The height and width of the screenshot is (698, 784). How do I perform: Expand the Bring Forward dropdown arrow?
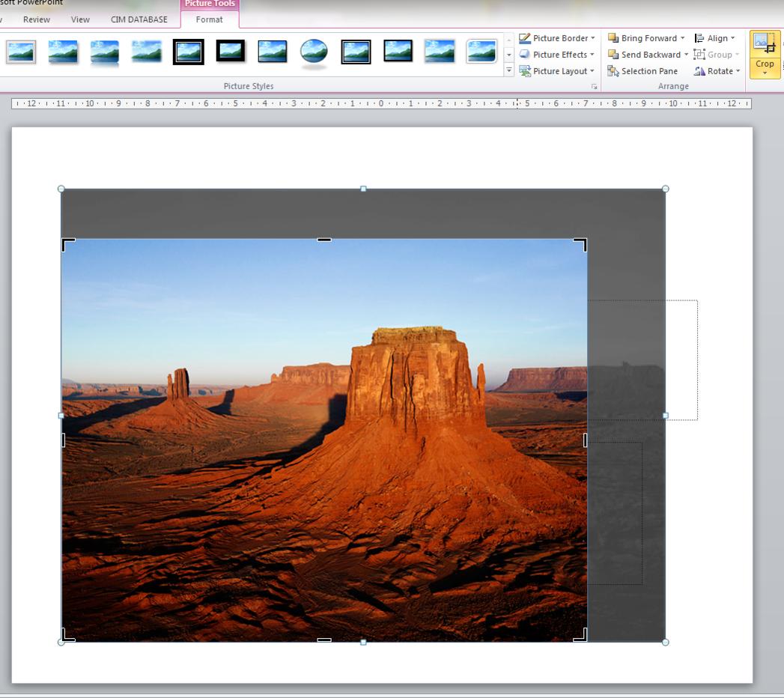coord(682,38)
